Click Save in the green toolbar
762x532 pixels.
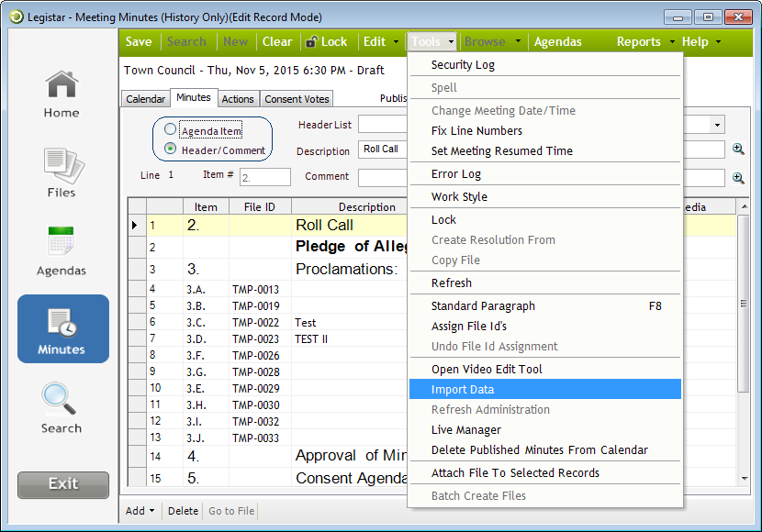pos(139,42)
